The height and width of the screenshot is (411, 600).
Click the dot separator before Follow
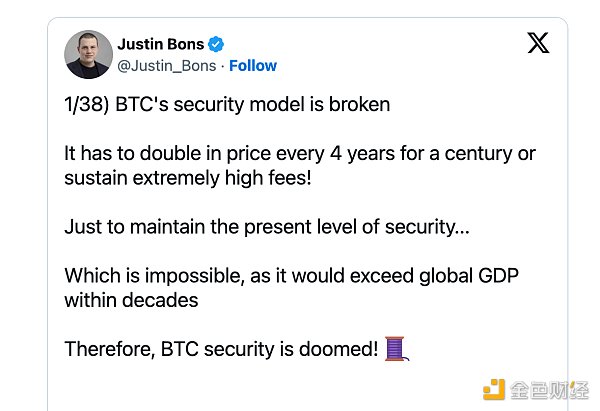point(222,66)
